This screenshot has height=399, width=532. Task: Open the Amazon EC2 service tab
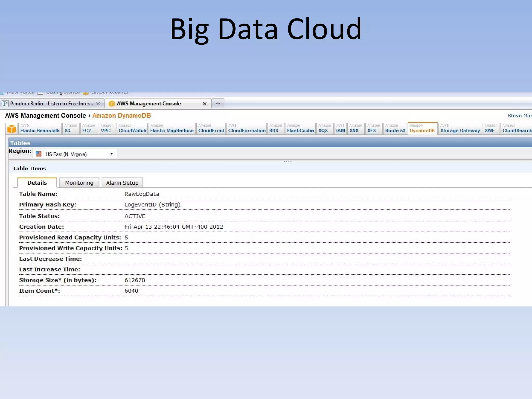89,129
